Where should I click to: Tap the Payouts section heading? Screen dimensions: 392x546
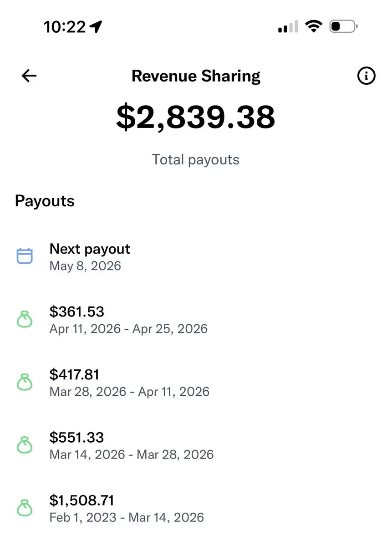[x=45, y=201]
